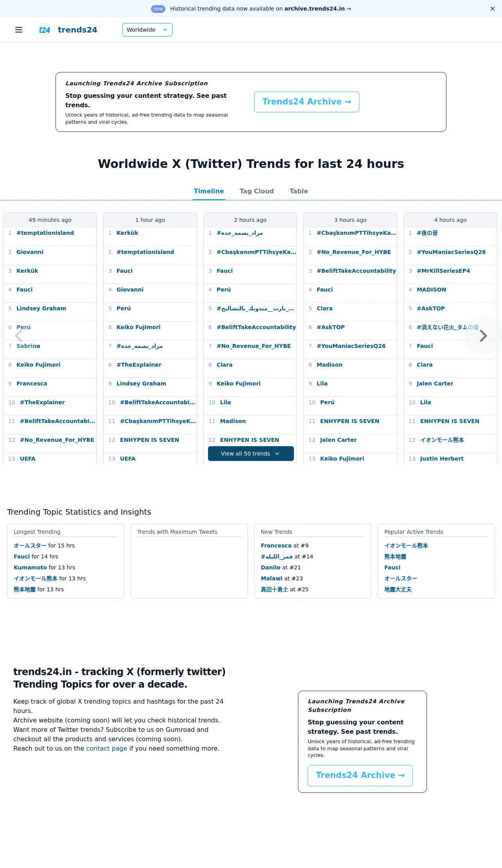This screenshot has height=868, width=502.
Task: Open 地震大丈夫 in Popular Active Trends
Action: pos(398,589)
